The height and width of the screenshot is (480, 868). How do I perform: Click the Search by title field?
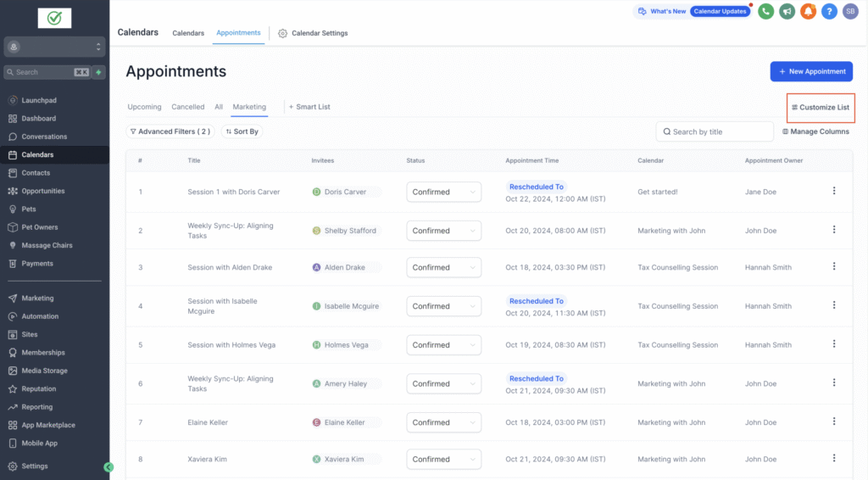tap(715, 131)
